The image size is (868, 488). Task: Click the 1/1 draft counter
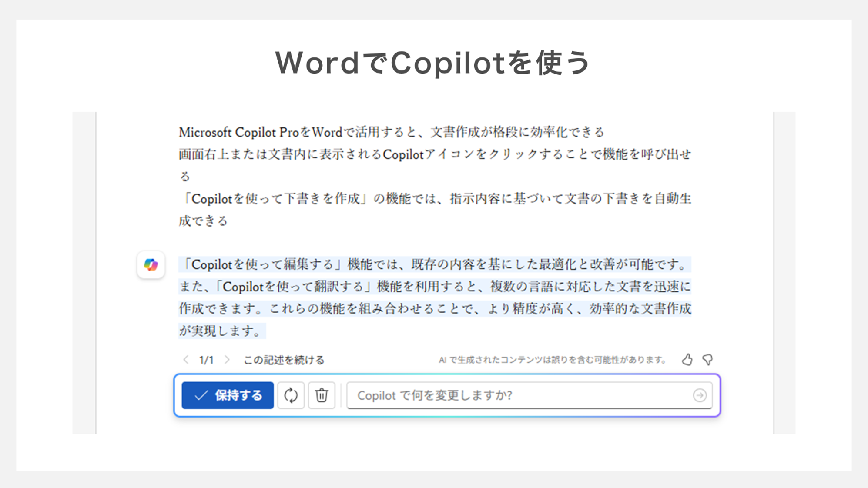[206, 360]
